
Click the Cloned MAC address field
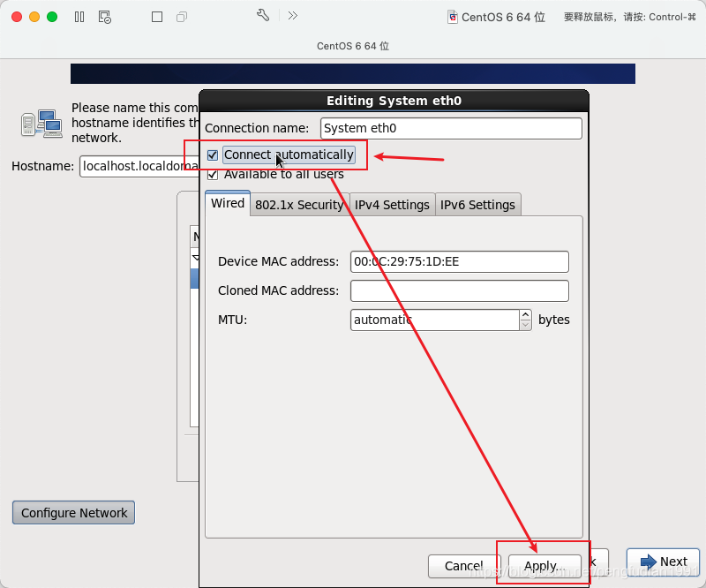point(459,291)
